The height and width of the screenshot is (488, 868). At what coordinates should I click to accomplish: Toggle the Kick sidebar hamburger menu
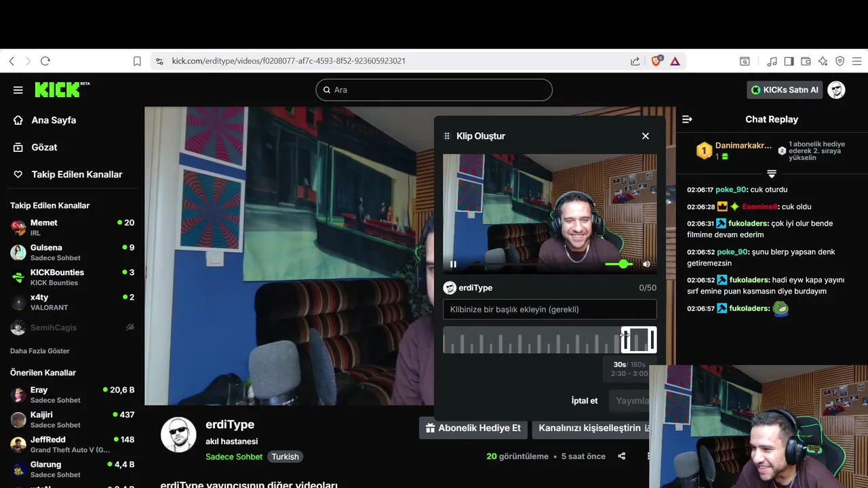[x=18, y=89]
